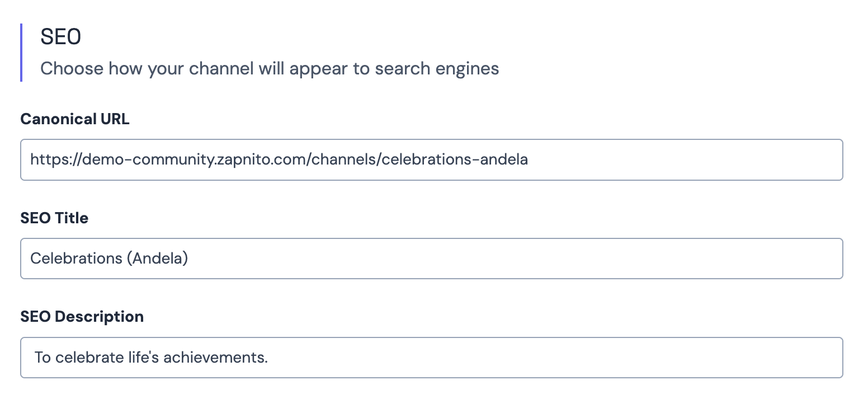Click 'search engines' in the subtitle text
Screen dimensions: 868x413
pyautogui.click(x=437, y=69)
